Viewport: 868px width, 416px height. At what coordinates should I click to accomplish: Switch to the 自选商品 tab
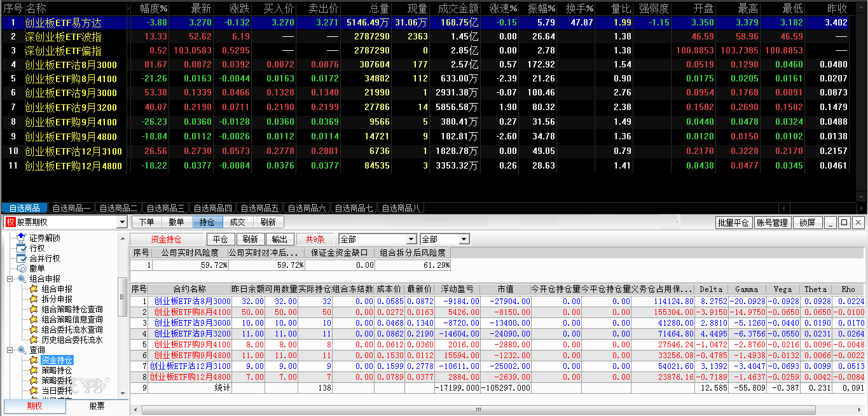click(x=24, y=208)
